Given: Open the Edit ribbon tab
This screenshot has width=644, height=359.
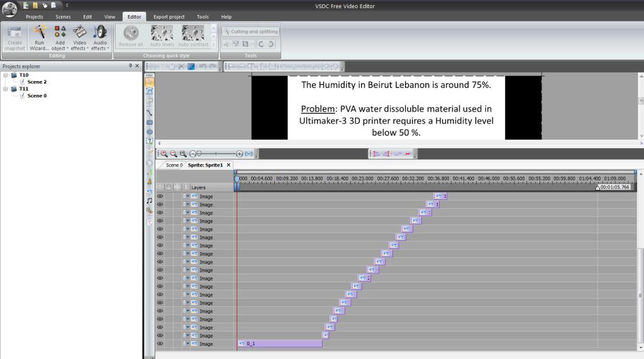Looking at the screenshot, I should [x=87, y=17].
